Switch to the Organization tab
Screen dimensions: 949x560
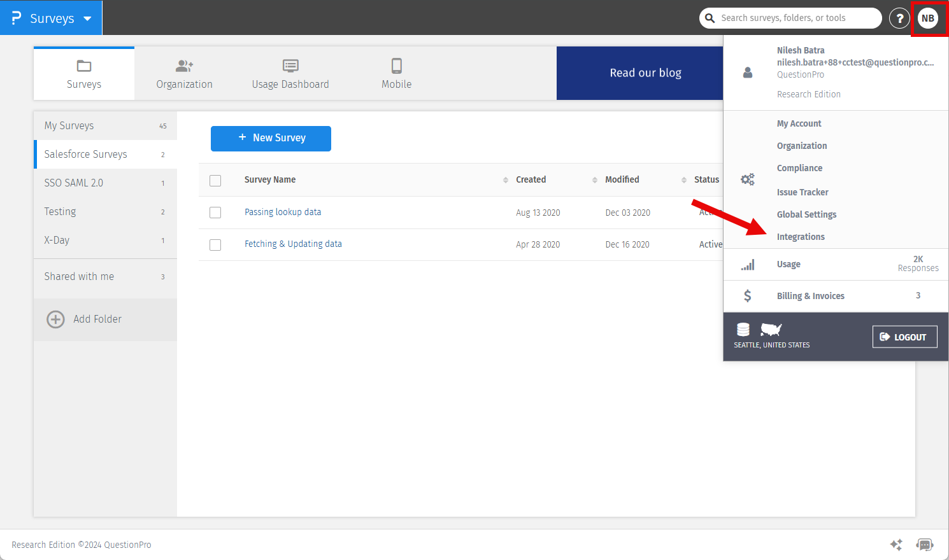pos(185,74)
